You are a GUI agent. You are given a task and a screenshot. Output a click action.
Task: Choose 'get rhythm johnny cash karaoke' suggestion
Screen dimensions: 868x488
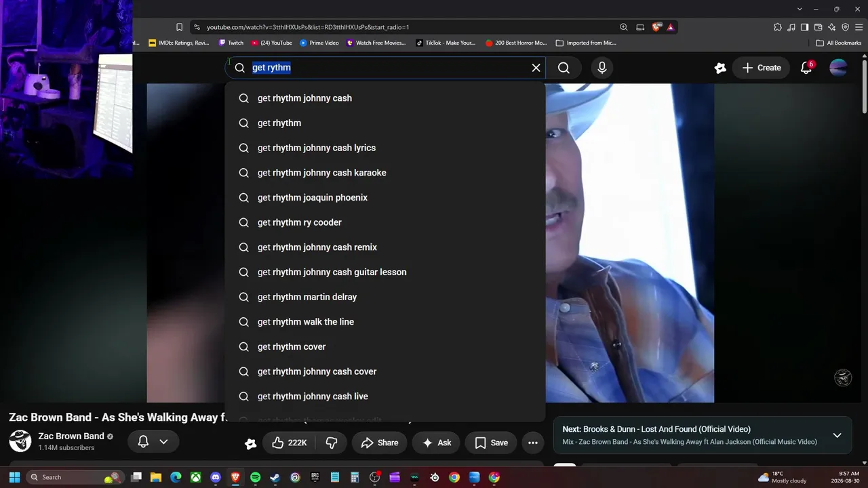(x=385, y=173)
